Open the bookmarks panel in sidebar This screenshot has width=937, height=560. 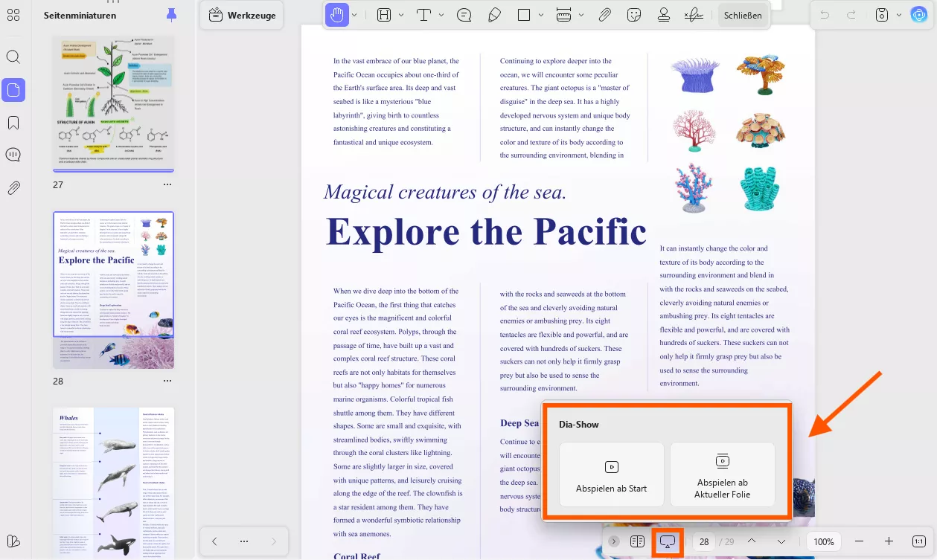point(13,123)
